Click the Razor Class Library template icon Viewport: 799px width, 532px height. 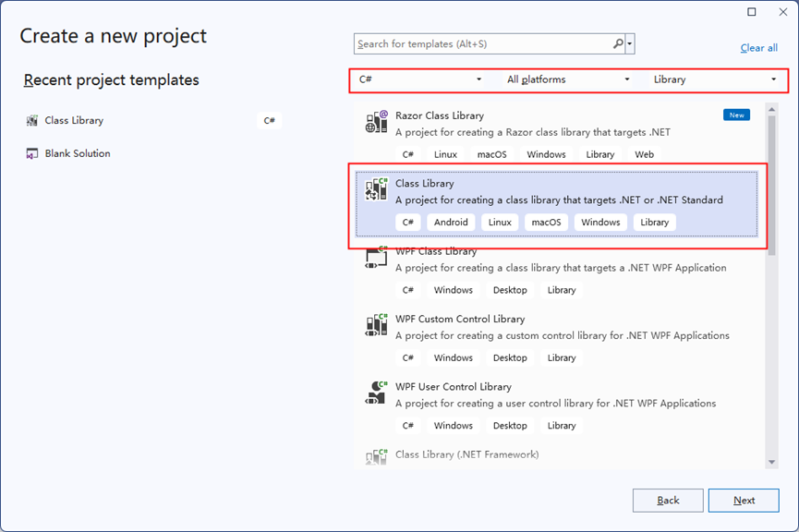[377, 122]
